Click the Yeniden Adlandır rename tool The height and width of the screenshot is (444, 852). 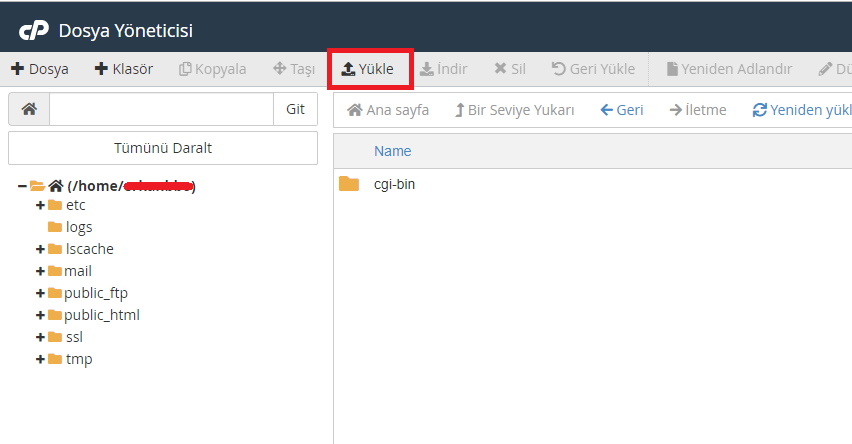tap(729, 69)
